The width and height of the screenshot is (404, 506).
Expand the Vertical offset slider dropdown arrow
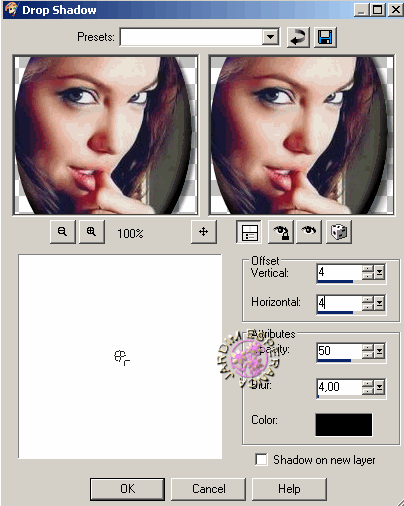click(x=380, y=273)
